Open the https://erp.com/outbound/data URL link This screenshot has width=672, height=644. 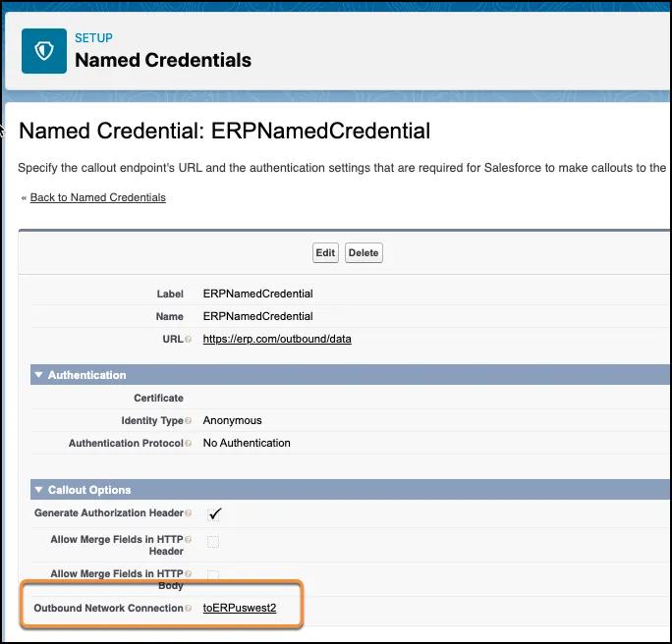[x=277, y=339]
